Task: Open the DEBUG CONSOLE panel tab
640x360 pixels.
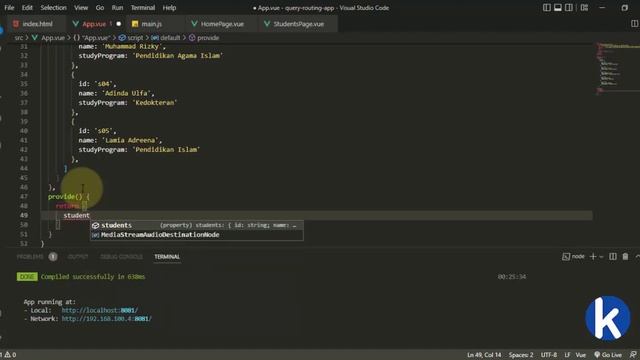Action: (x=121, y=257)
